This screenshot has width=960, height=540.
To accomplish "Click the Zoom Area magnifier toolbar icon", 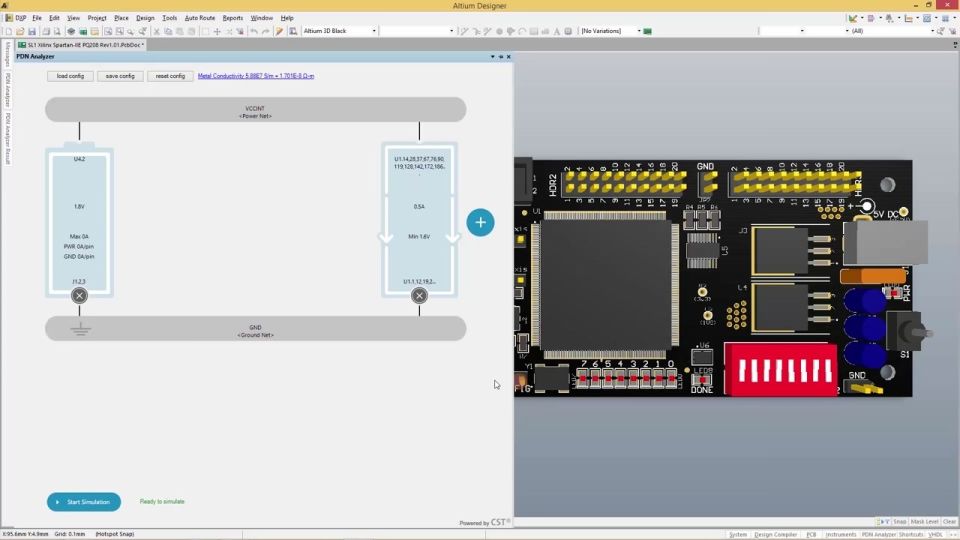I will point(108,31).
